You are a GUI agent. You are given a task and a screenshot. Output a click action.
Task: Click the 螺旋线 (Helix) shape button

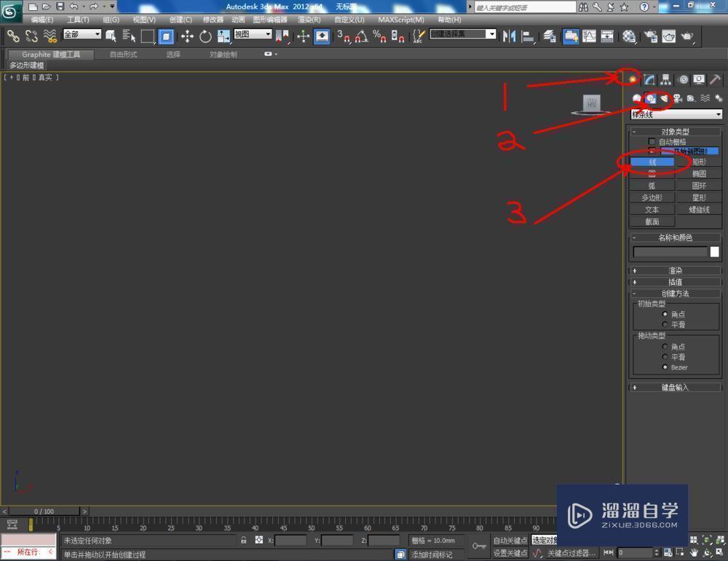pos(698,209)
